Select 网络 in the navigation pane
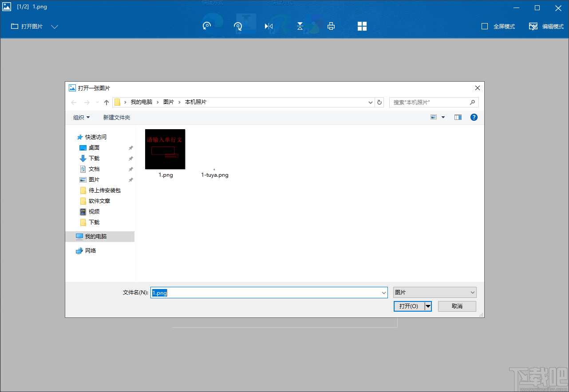 click(x=91, y=250)
